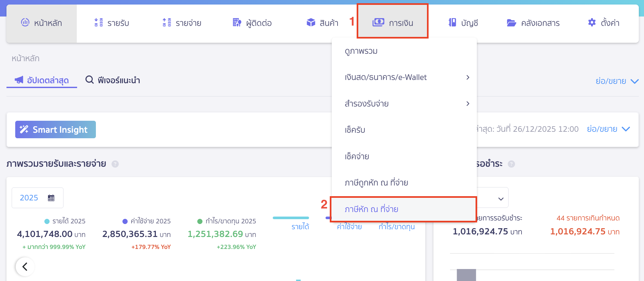Click the previous arrow chart button
The image size is (644, 281).
click(x=25, y=267)
